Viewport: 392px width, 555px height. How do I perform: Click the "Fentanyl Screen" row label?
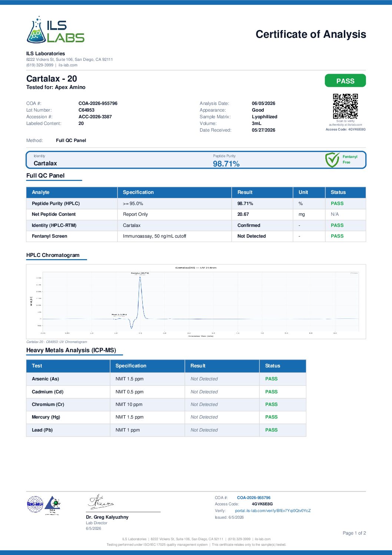(x=50, y=236)
